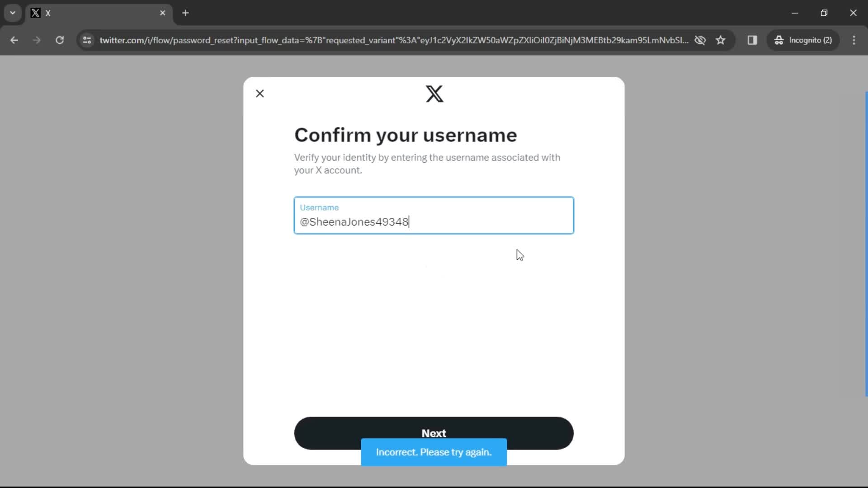
Task: Click the X logo in the dialog
Action: point(434,94)
